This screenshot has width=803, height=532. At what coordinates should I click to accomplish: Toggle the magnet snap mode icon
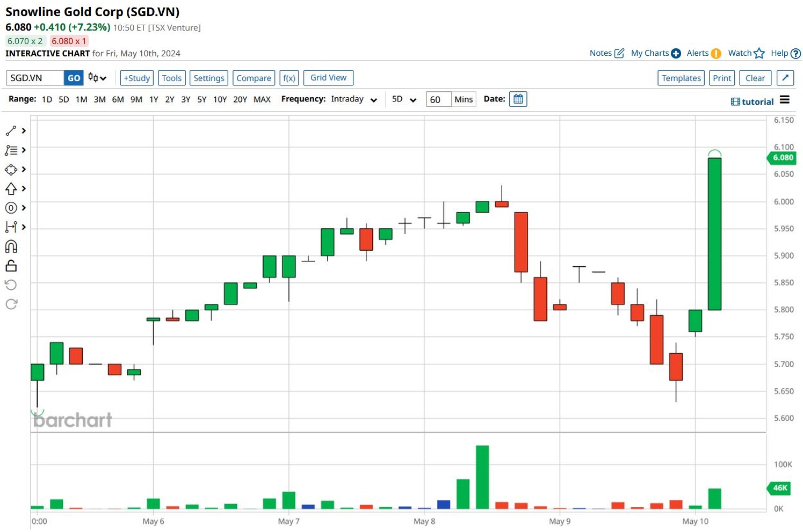coord(11,246)
